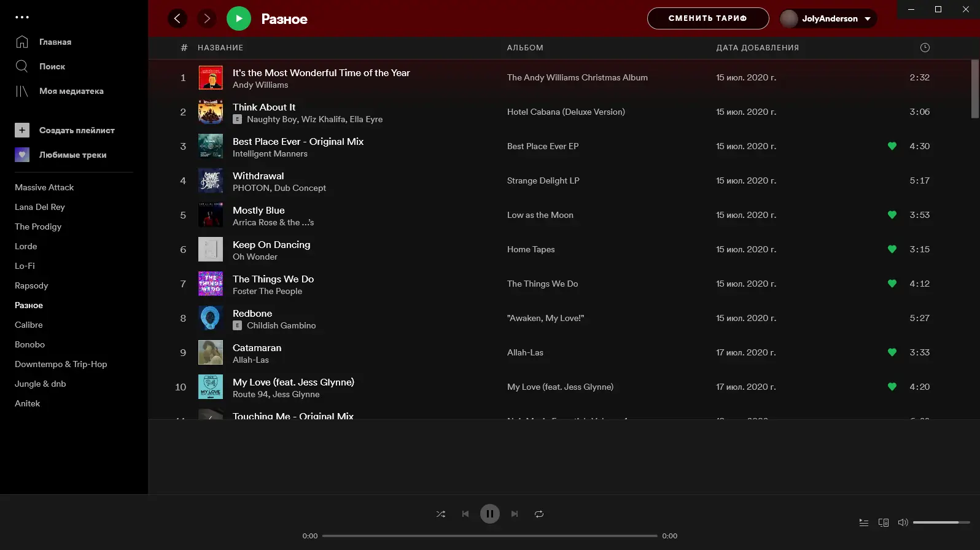
Task: Open Rapsody playlist
Action: [x=31, y=285]
